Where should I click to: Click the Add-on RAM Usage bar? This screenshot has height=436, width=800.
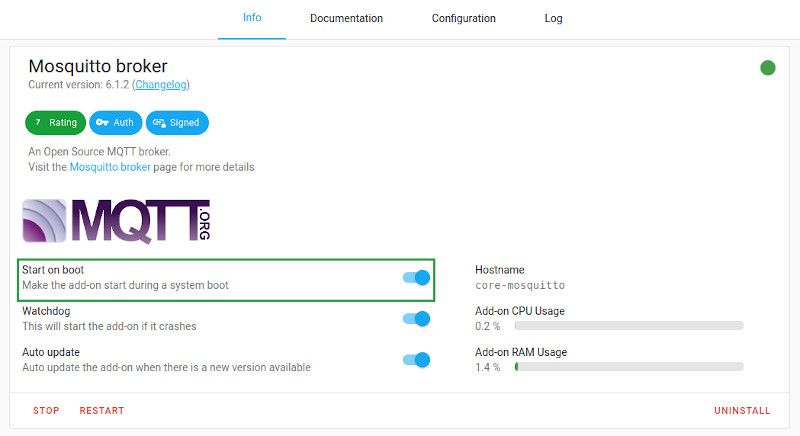click(x=629, y=367)
